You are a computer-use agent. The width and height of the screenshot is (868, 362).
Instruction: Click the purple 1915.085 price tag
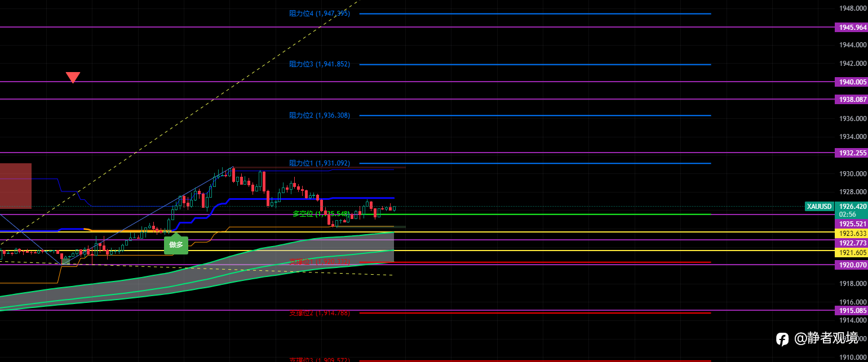851,310
